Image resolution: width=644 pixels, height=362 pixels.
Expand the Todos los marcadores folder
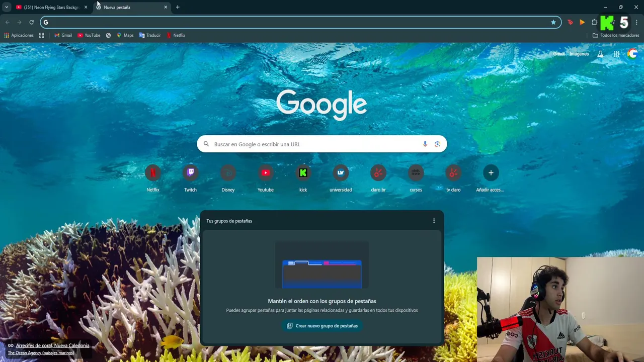pyautogui.click(x=616, y=35)
